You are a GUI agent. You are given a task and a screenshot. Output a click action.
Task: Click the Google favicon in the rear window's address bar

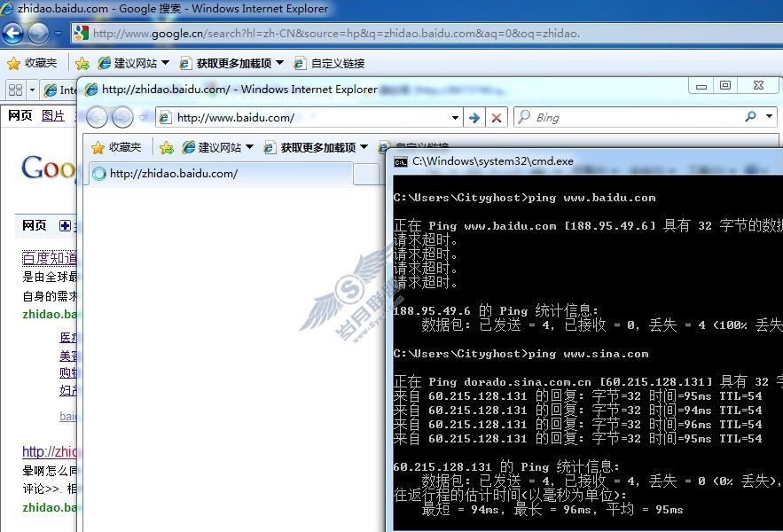point(81,34)
